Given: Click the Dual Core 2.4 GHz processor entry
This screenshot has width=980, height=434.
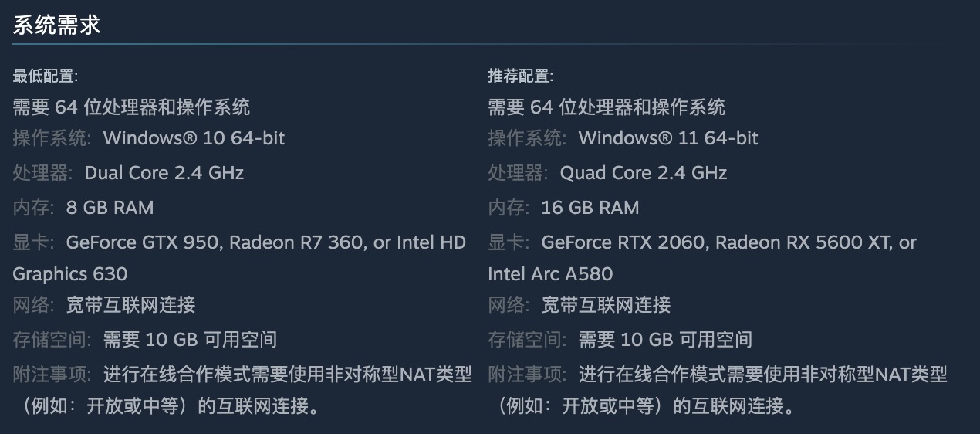Looking at the screenshot, I should [164, 173].
